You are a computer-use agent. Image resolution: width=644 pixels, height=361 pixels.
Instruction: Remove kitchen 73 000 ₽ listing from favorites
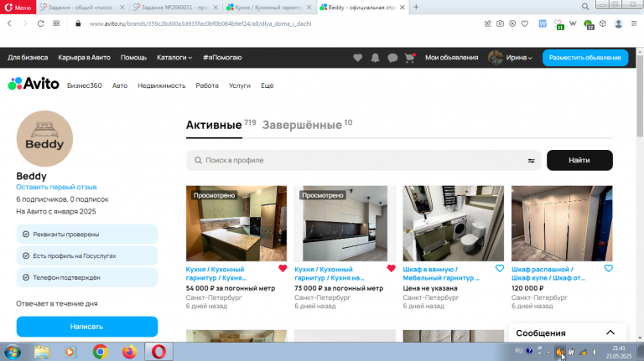click(391, 268)
